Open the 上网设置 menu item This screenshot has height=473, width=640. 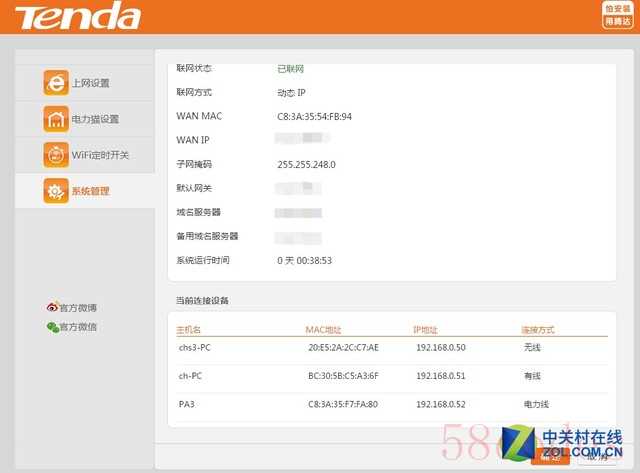tap(90, 83)
